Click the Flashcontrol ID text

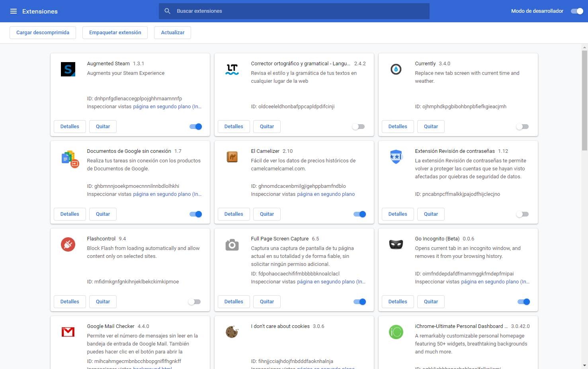coord(133,282)
